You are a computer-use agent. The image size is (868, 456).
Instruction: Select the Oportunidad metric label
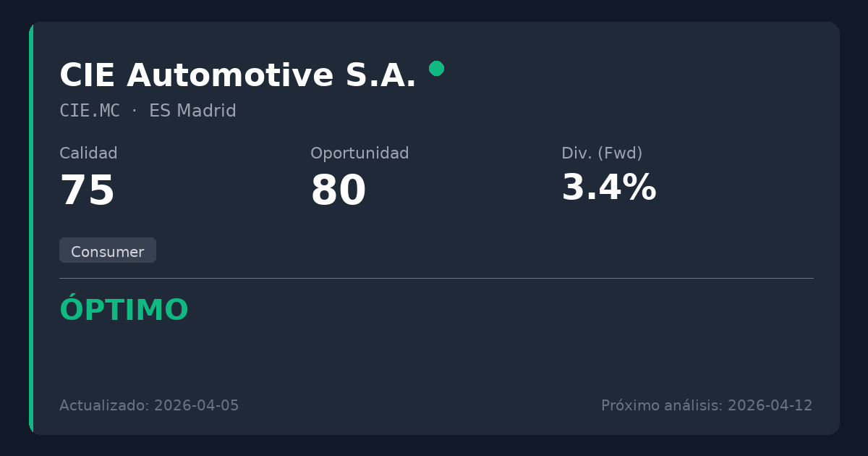[359, 153]
